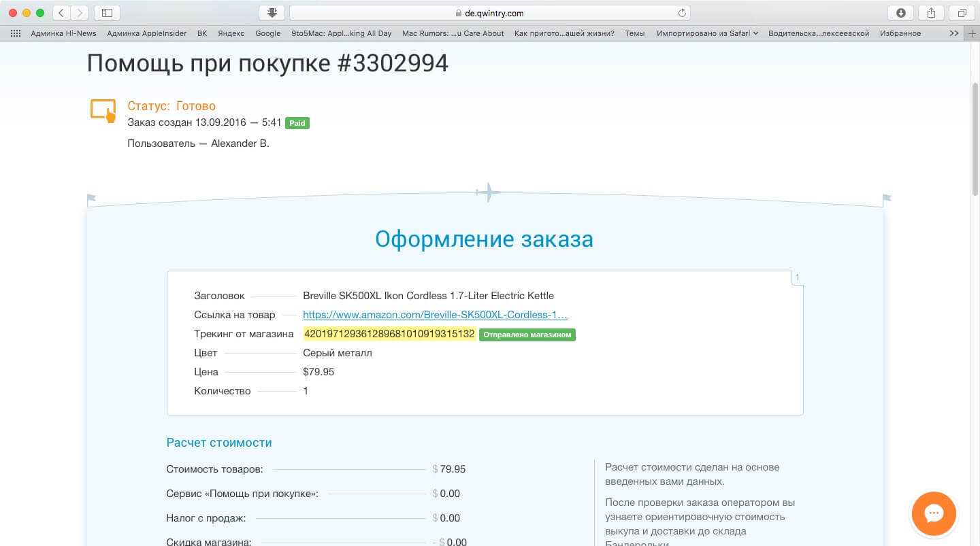
Task: Open the orange chat support bubble
Action: [934, 513]
